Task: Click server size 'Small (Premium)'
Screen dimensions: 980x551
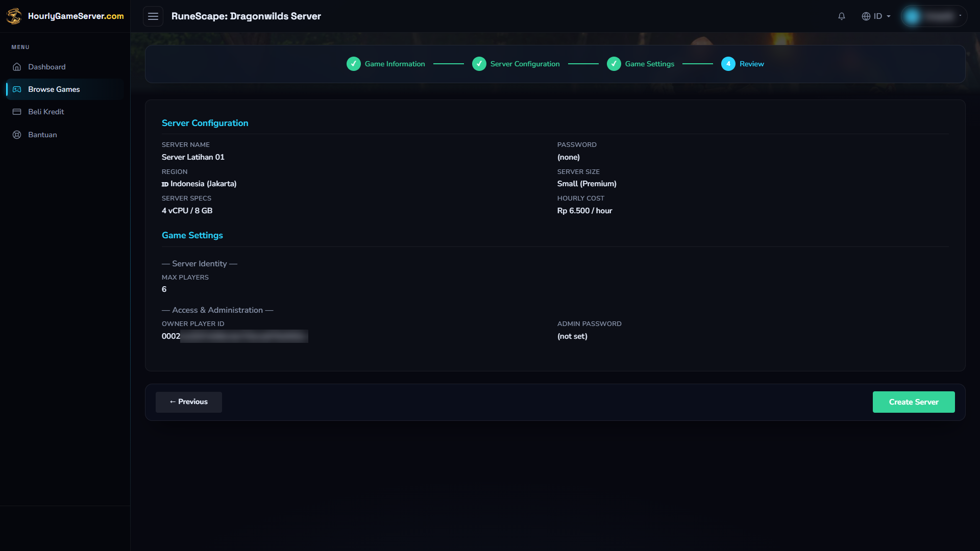Action: (x=587, y=184)
